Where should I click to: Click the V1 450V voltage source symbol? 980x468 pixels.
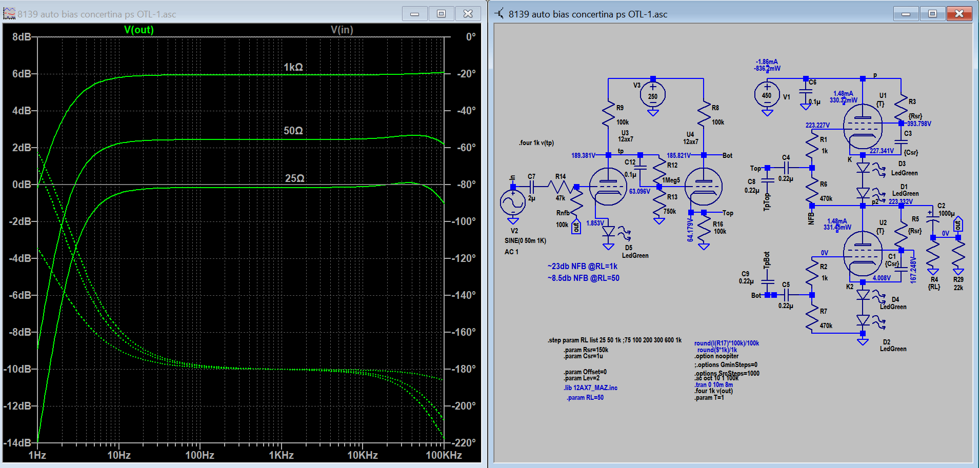[x=767, y=95]
